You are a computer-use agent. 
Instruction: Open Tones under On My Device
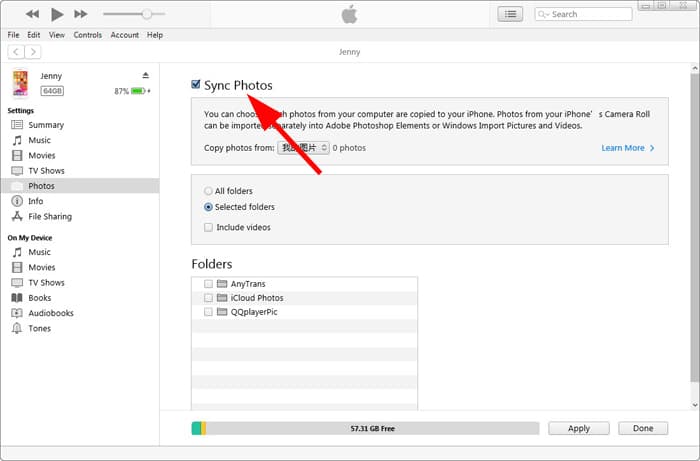tap(39, 328)
